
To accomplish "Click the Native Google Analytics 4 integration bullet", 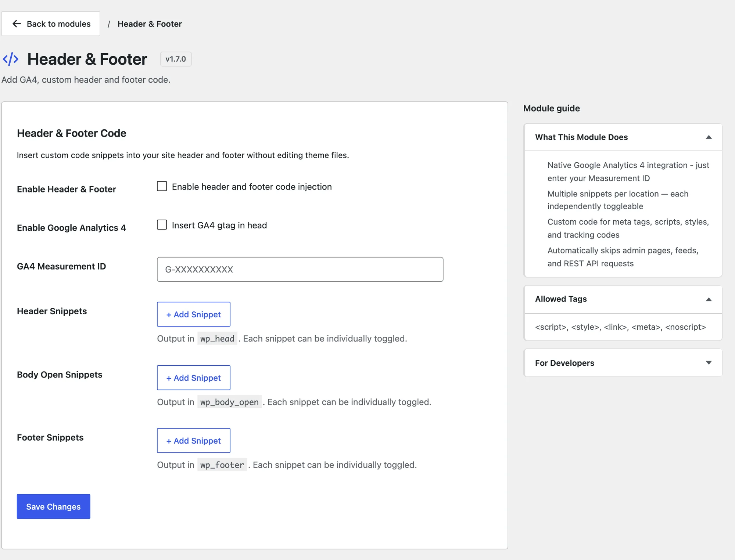I will click(628, 171).
